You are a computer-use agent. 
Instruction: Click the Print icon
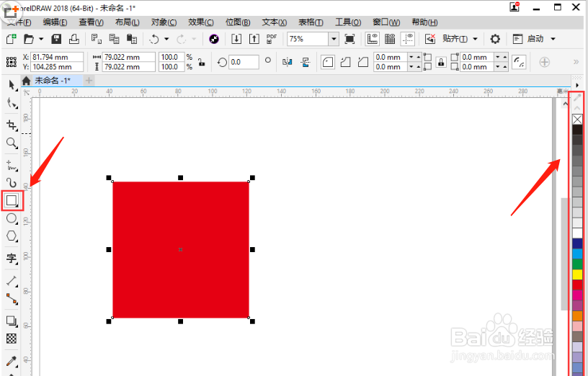point(74,39)
